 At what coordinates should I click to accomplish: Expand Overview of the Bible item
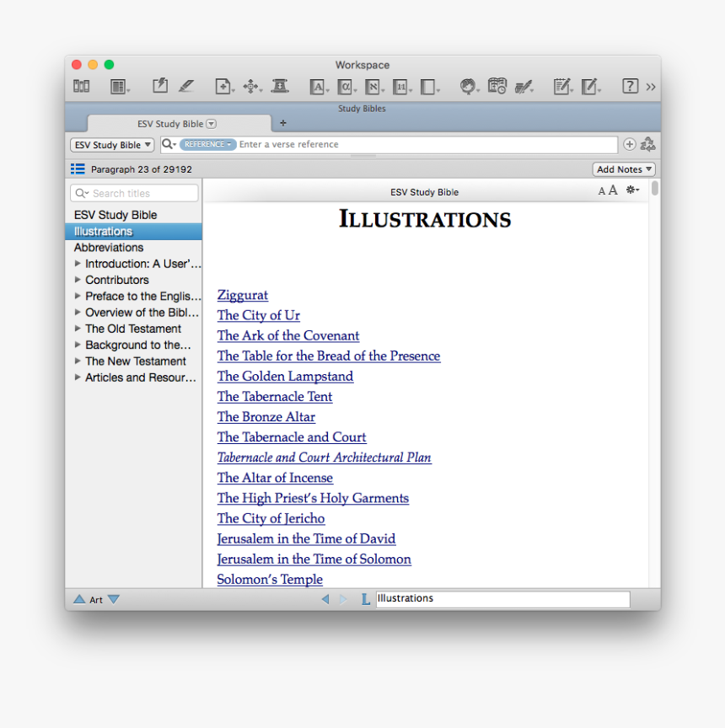78,312
